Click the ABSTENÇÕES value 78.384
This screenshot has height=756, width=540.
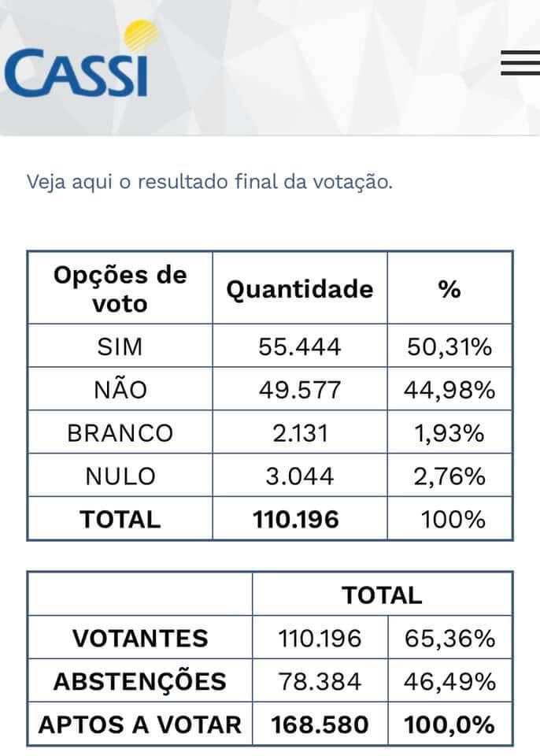click(x=320, y=680)
